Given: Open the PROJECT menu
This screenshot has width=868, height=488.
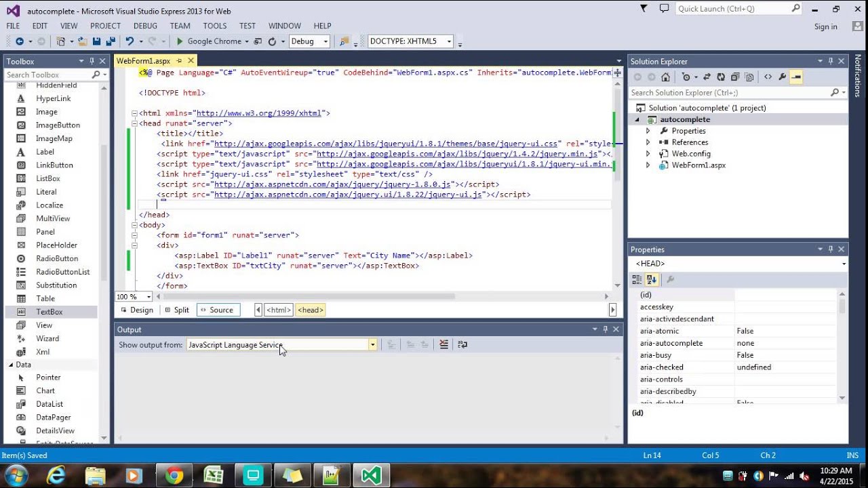Looking at the screenshot, I should (105, 26).
